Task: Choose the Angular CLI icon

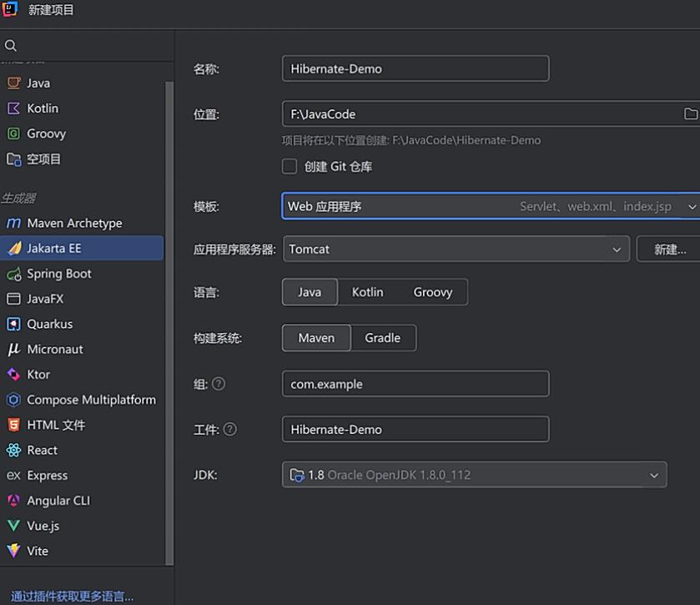Action: [14, 501]
